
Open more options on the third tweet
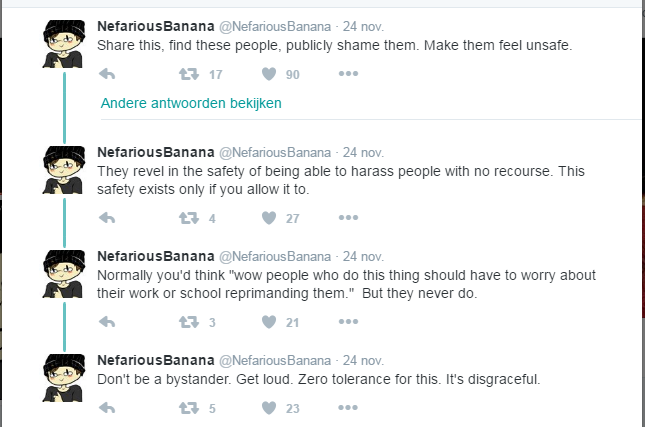pos(348,321)
